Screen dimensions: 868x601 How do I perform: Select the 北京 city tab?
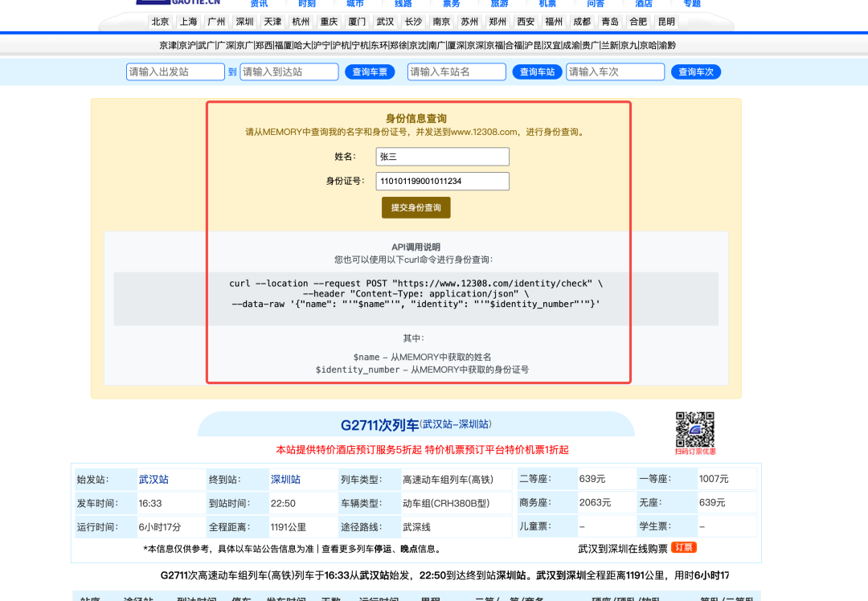click(x=159, y=22)
